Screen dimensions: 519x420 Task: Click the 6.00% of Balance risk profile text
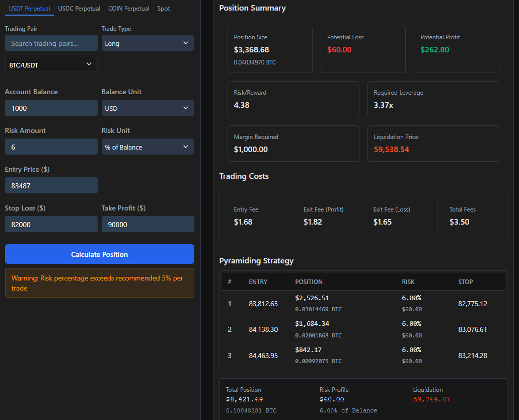click(x=348, y=411)
